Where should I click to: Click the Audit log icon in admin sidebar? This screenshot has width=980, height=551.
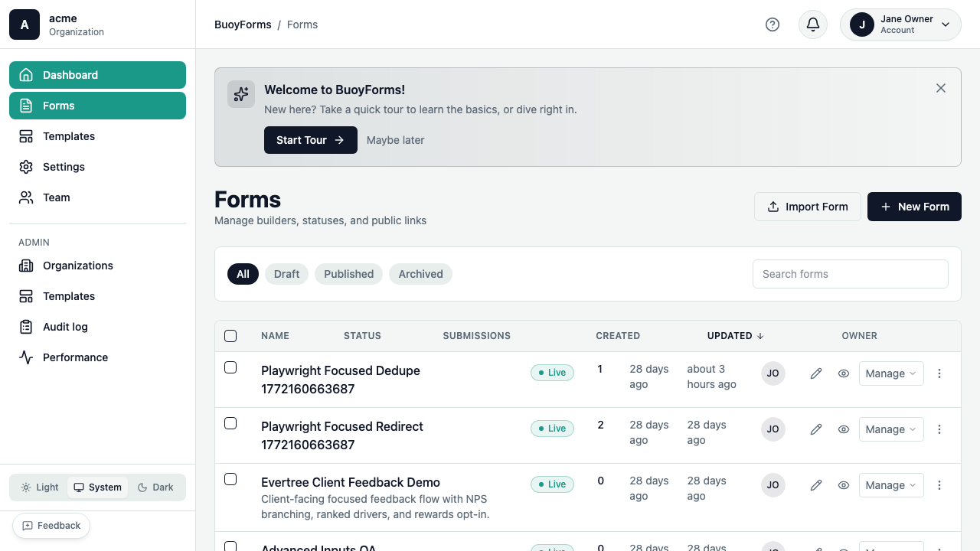(x=27, y=327)
